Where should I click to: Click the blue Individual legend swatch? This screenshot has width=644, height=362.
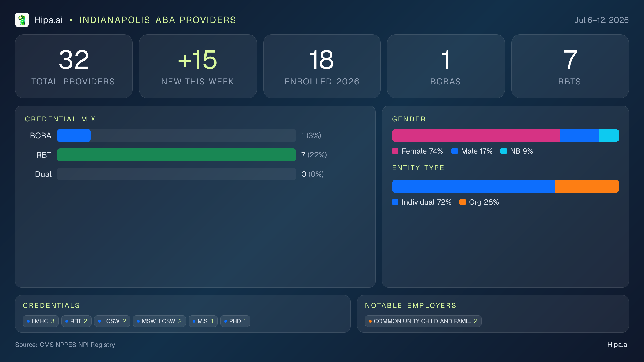(395, 202)
